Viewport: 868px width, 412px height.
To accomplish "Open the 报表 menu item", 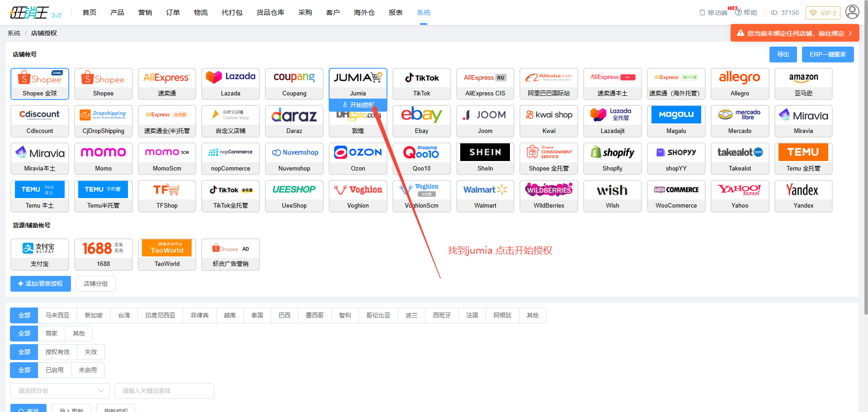I will tap(396, 13).
